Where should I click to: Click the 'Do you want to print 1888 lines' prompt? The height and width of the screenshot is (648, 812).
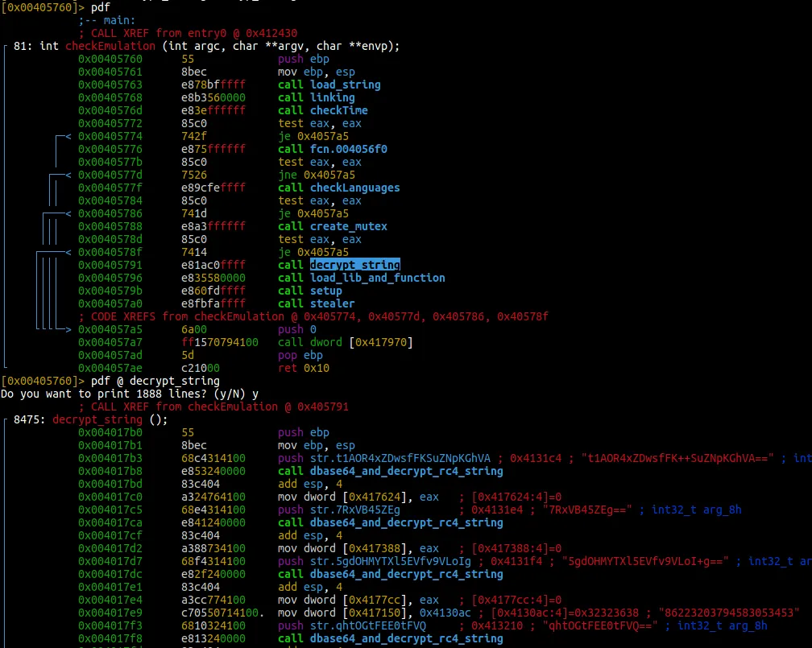130,394
